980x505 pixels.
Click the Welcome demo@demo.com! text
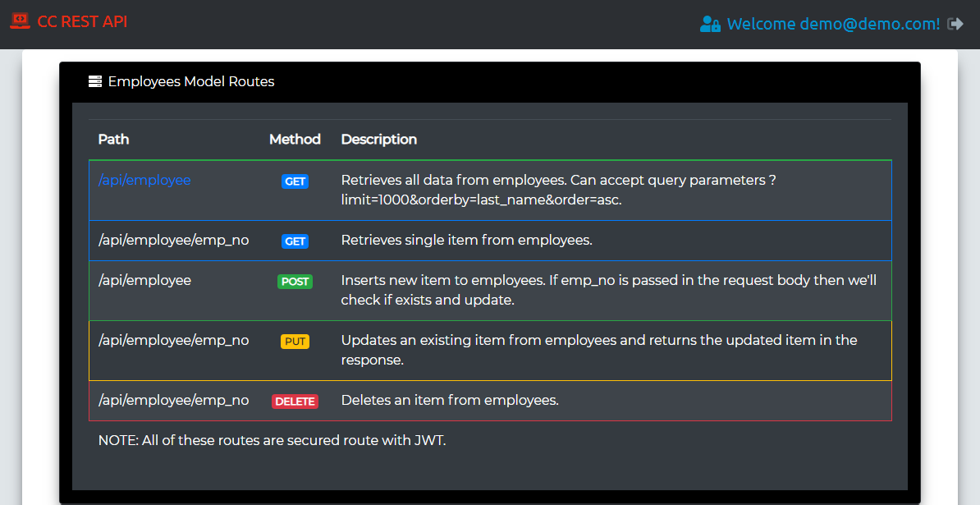pyautogui.click(x=833, y=24)
